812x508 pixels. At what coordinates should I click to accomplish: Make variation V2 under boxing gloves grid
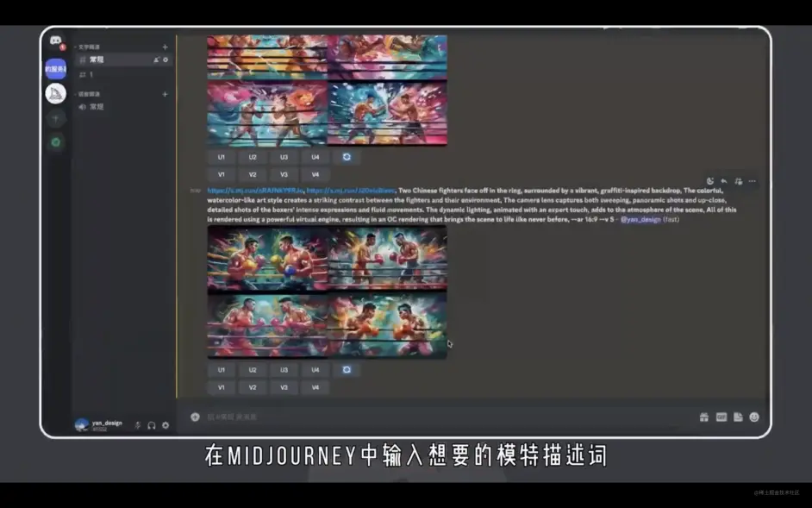click(x=253, y=388)
